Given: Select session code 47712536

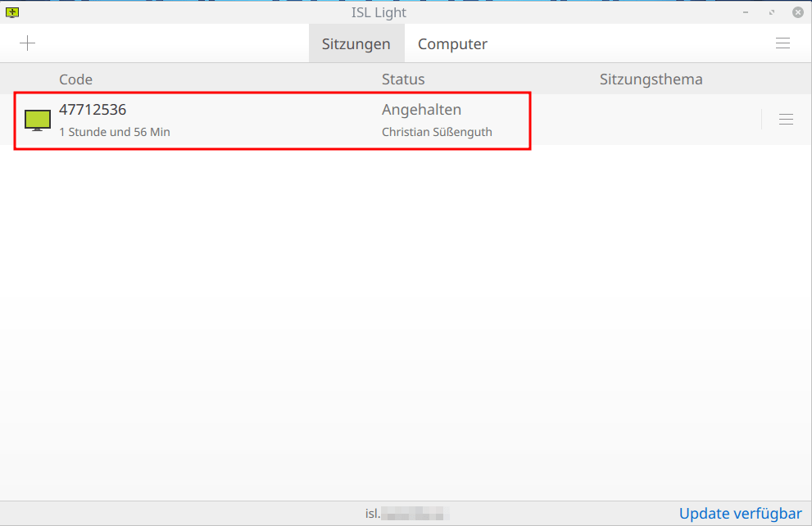Looking at the screenshot, I should (92, 110).
